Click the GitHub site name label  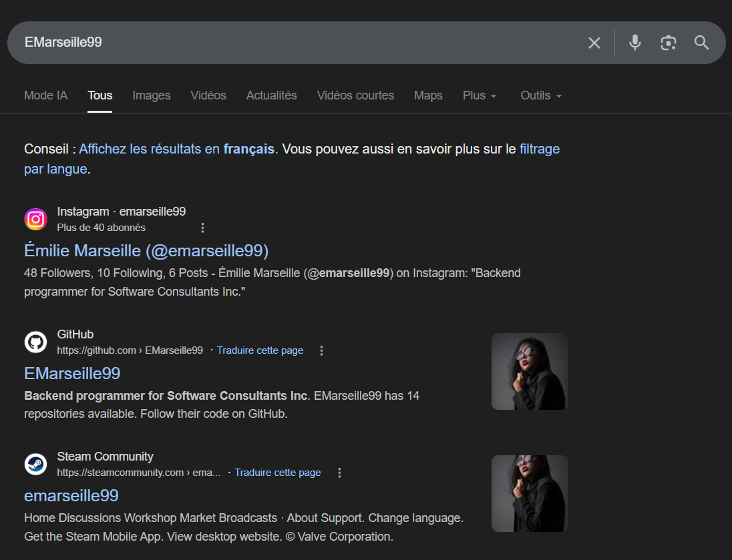point(75,334)
